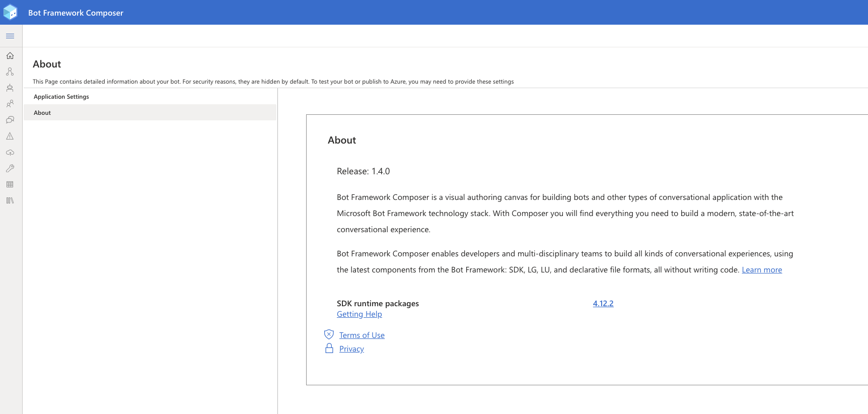Screen dimensions: 868x414
Task: Toggle the hamburger navigation menu
Action: 10,36
